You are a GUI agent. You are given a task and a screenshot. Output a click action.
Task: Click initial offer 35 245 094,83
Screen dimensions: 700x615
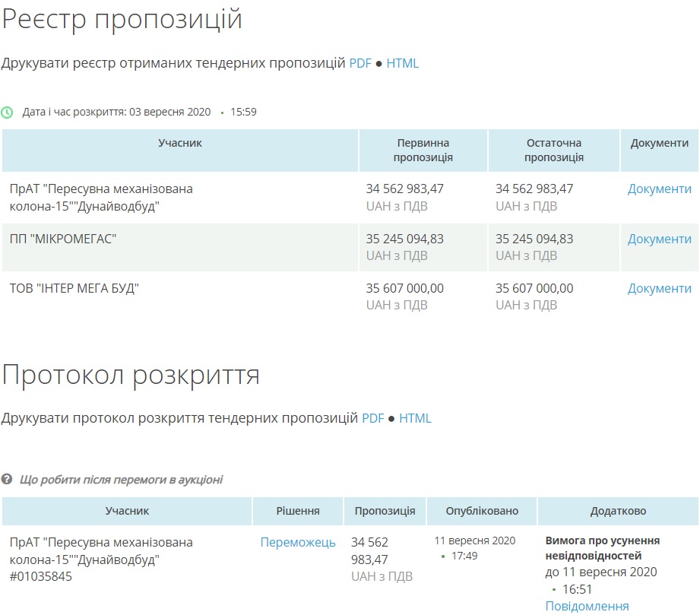tap(405, 239)
